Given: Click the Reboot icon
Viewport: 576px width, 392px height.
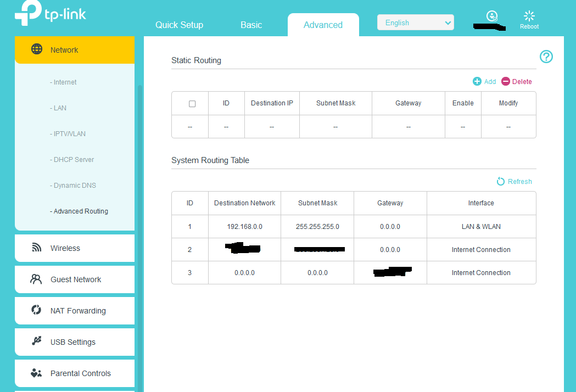Looking at the screenshot, I should pos(529,16).
